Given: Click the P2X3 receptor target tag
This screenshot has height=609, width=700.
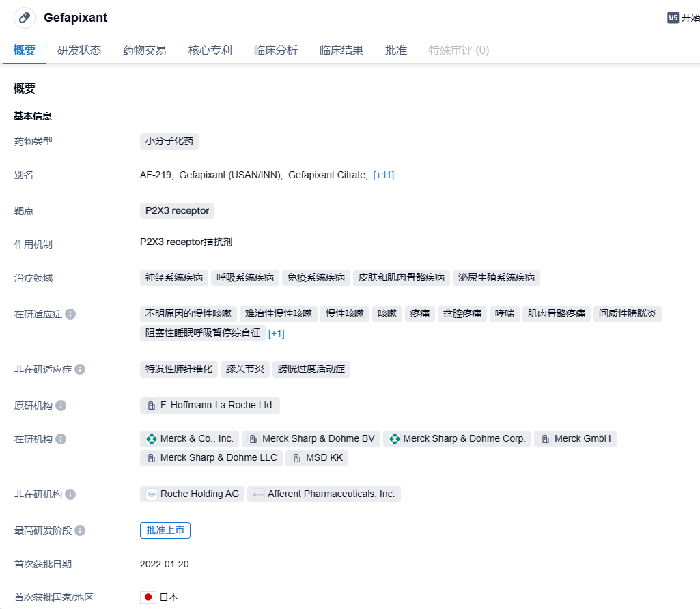Looking at the screenshot, I should click(177, 210).
